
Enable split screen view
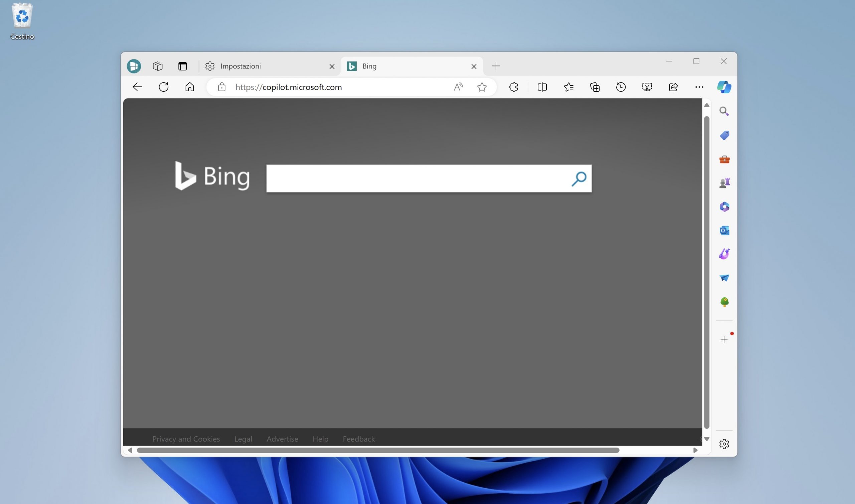(542, 87)
